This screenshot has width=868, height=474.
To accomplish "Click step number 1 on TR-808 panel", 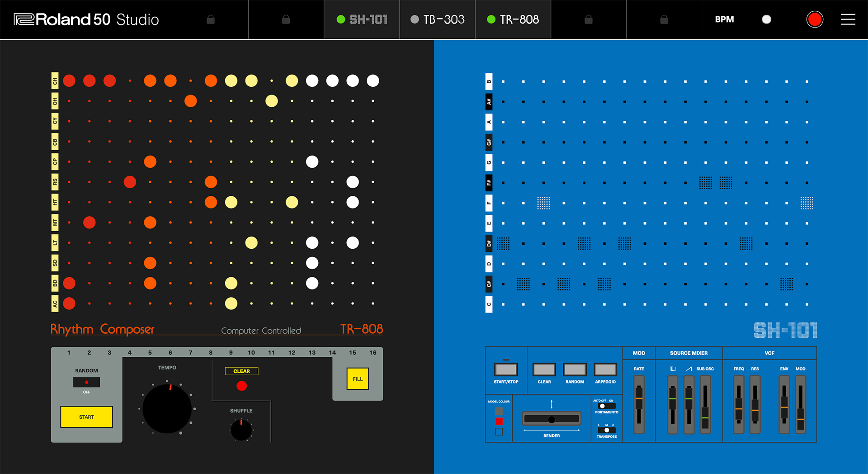I will click(x=69, y=352).
